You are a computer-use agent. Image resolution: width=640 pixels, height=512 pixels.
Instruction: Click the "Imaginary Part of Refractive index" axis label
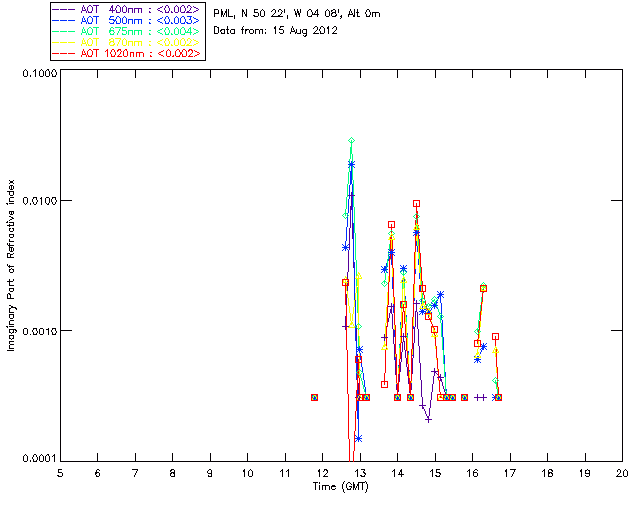coord(11,265)
